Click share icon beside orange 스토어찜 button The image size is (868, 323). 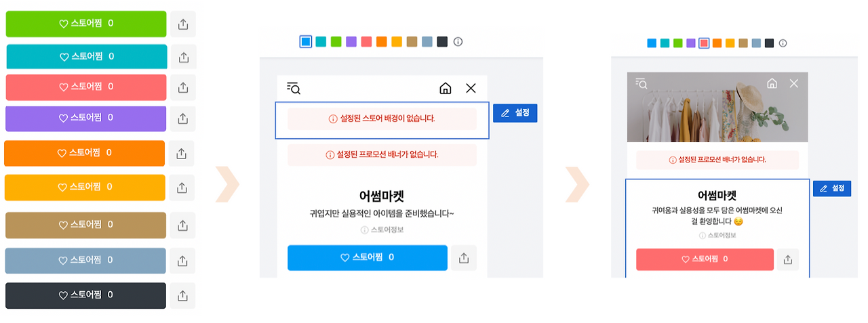pyautogui.click(x=181, y=154)
